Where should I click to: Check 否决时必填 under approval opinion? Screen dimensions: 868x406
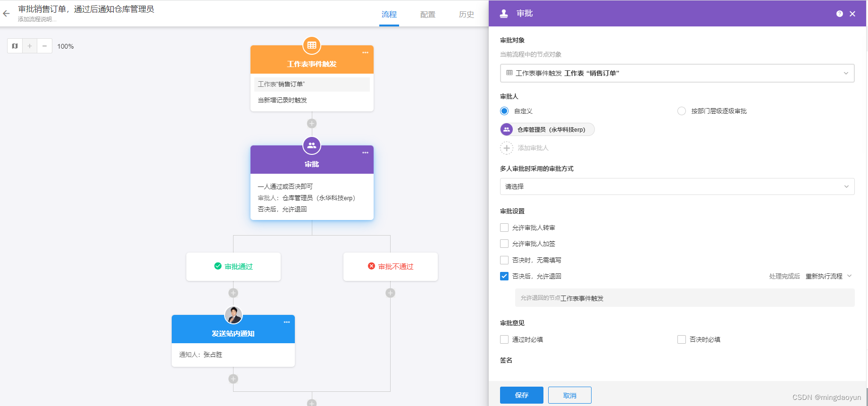pos(682,339)
